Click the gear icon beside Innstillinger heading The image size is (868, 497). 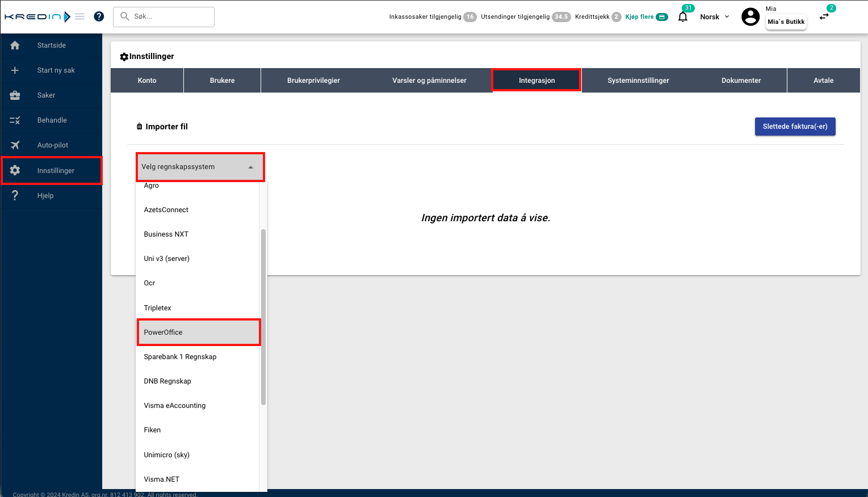click(x=124, y=57)
